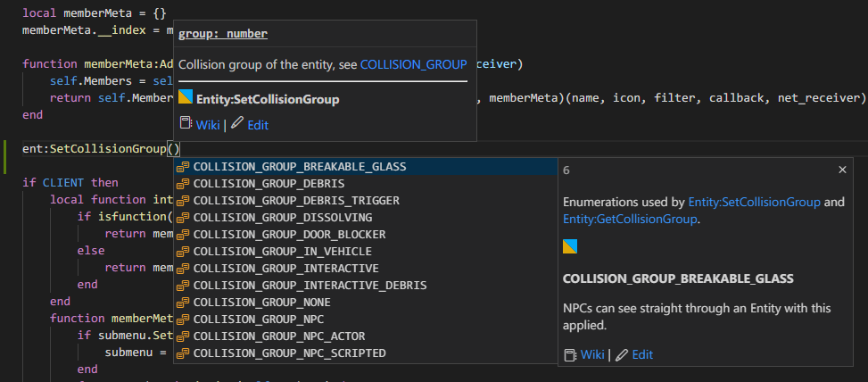Click enum icon next to COLLISION_GROUP_IN_VEHICLE
This screenshot has height=382, width=868.
tap(183, 252)
